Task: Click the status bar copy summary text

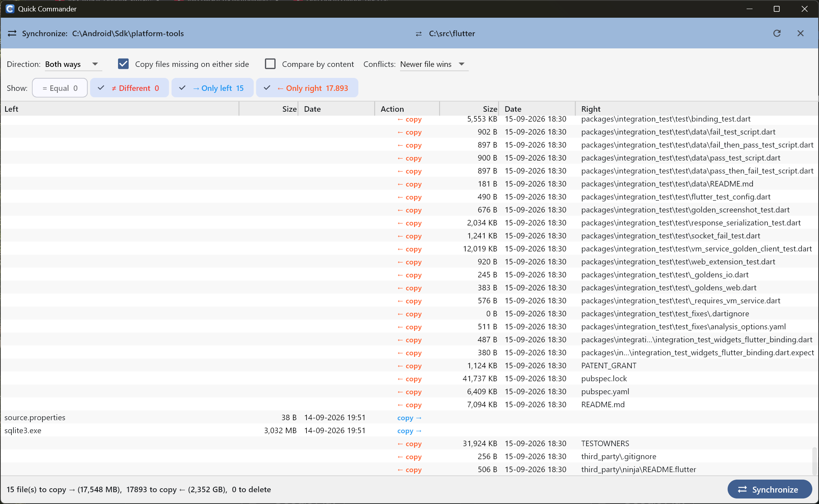Action: click(139, 489)
